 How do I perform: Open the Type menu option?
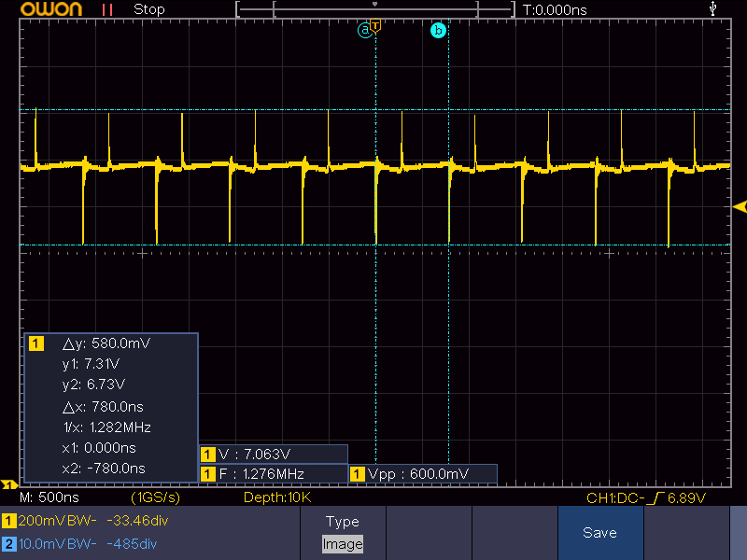(342, 522)
